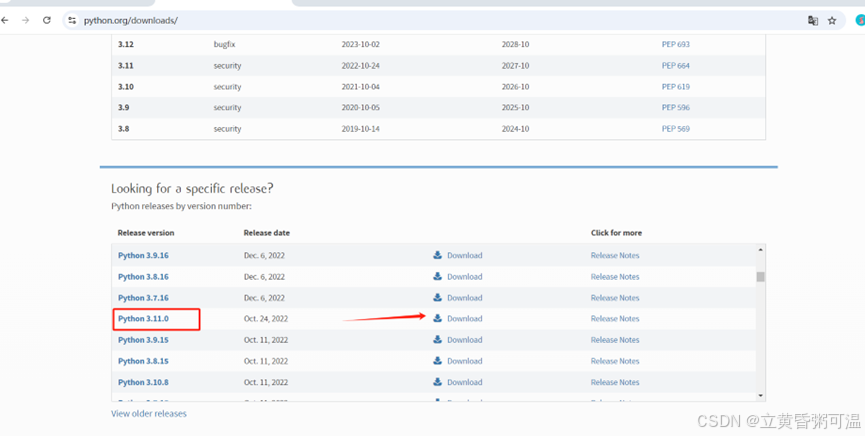The width and height of the screenshot is (865, 436).
Task: Click Download text for Python 3.8.15
Action: [x=464, y=361]
